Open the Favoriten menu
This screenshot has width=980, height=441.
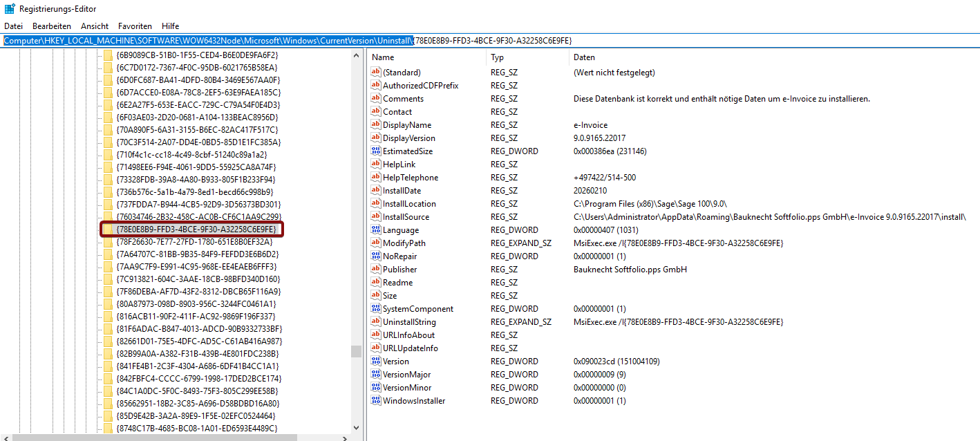coord(135,26)
